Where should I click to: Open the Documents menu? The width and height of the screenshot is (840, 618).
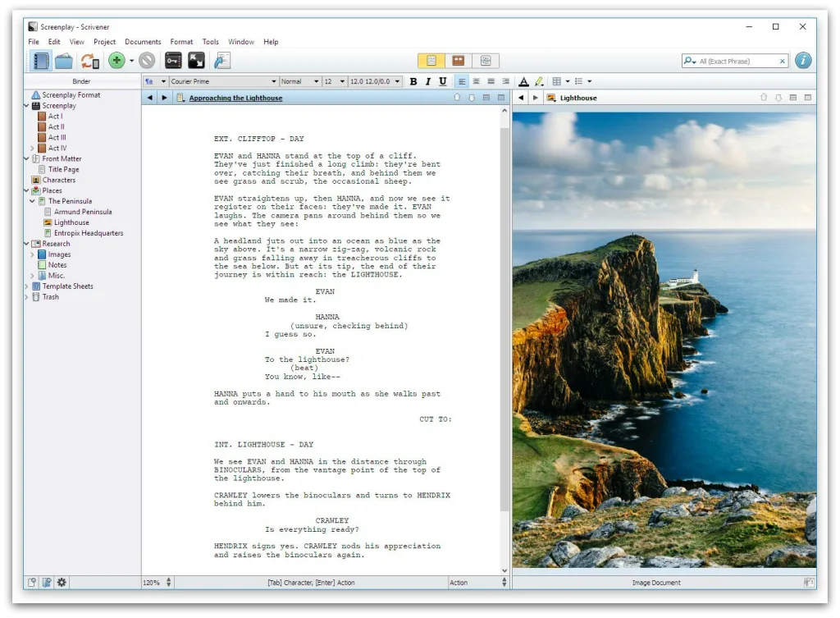(x=143, y=42)
